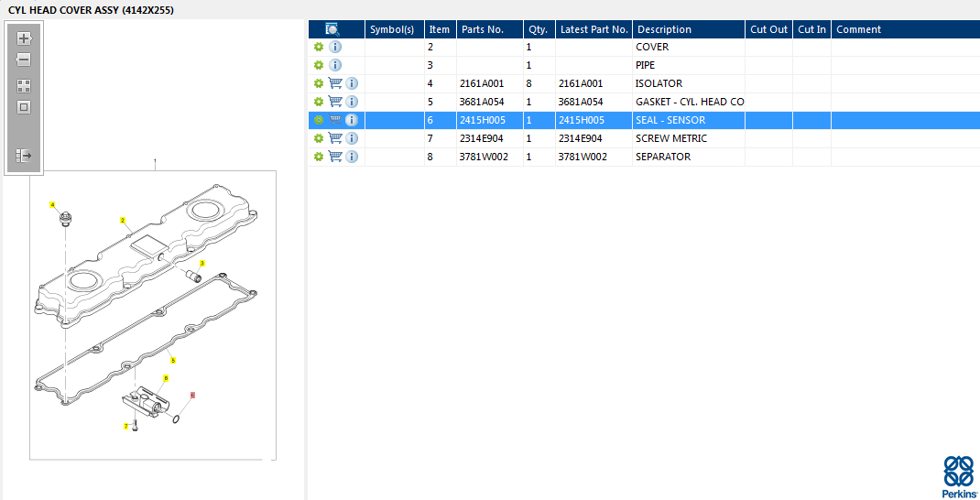Sort by the Item column header

click(441, 29)
